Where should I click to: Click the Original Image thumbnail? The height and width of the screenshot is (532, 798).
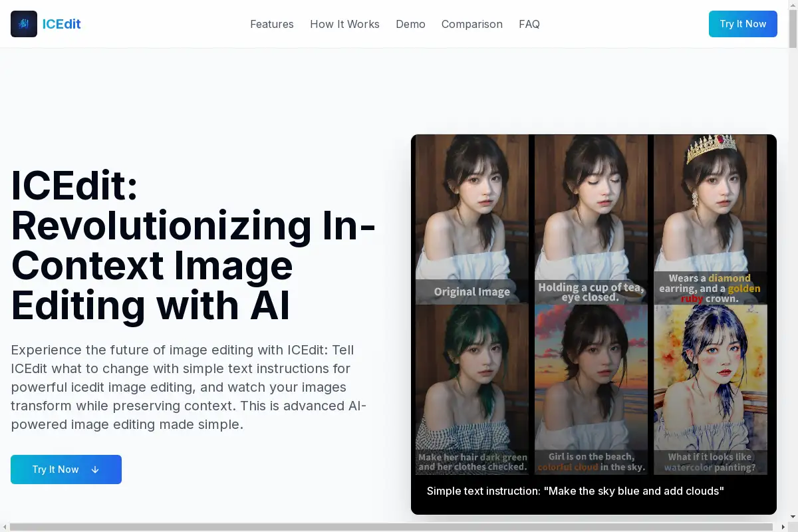(472, 219)
